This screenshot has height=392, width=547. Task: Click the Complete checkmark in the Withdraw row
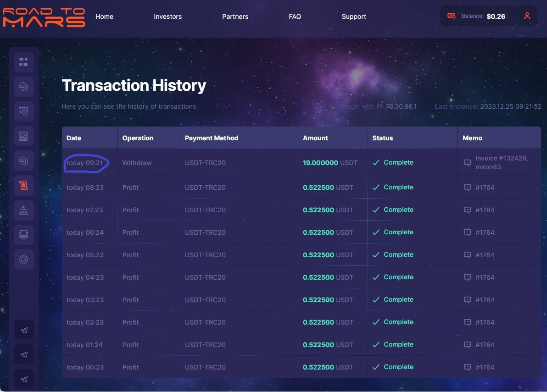tap(376, 163)
